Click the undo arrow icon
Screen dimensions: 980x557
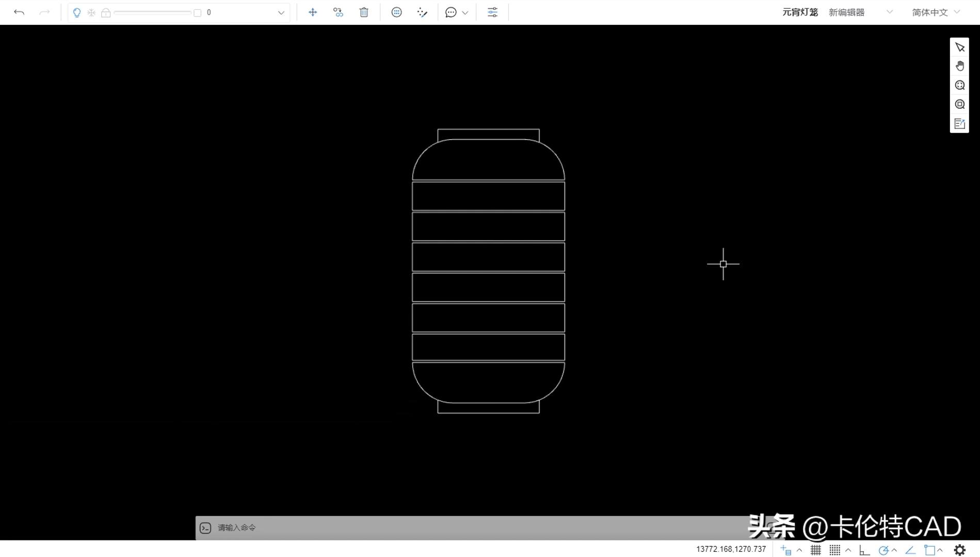(19, 12)
